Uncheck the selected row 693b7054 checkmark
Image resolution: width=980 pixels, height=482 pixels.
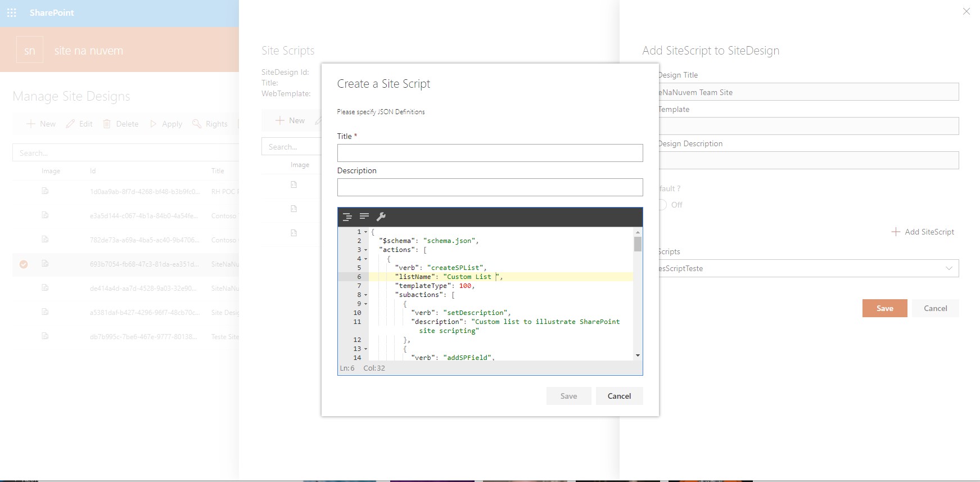tap(24, 264)
